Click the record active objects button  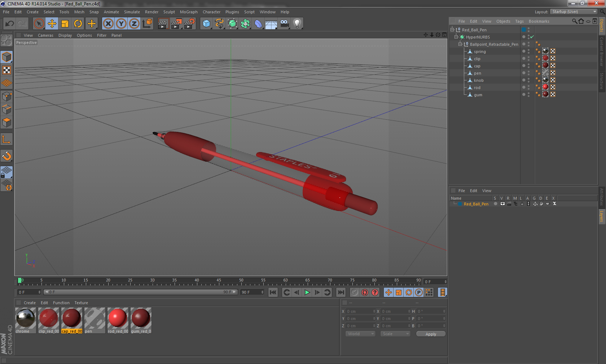tap(355, 292)
